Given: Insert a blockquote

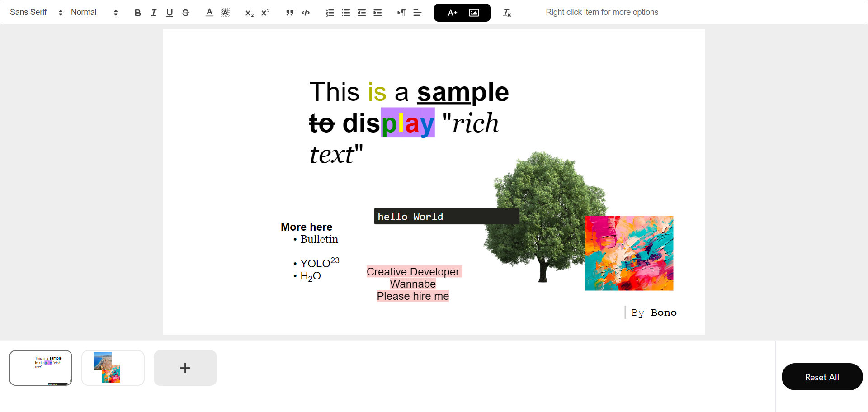Looking at the screenshot, I should tap(290, 13).
